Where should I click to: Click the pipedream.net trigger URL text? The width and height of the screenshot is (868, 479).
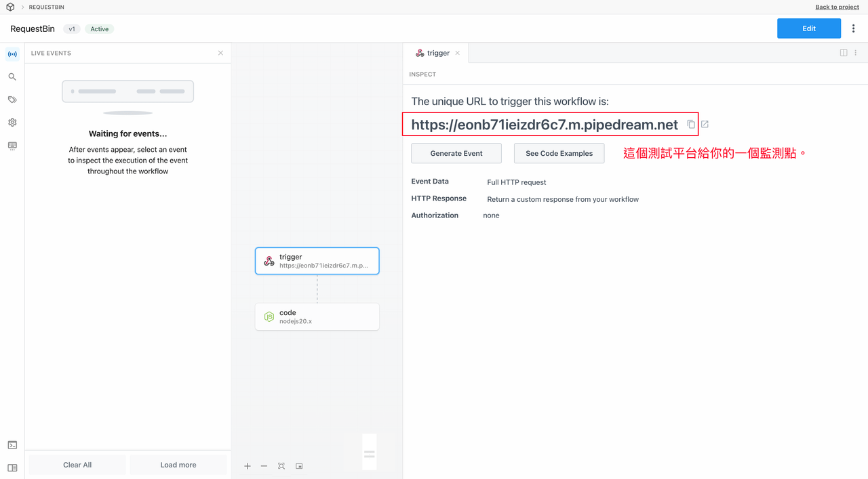(x=545, y=125)
